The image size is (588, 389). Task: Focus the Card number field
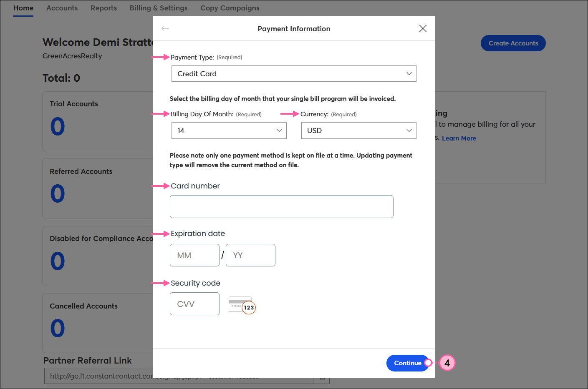282,206
